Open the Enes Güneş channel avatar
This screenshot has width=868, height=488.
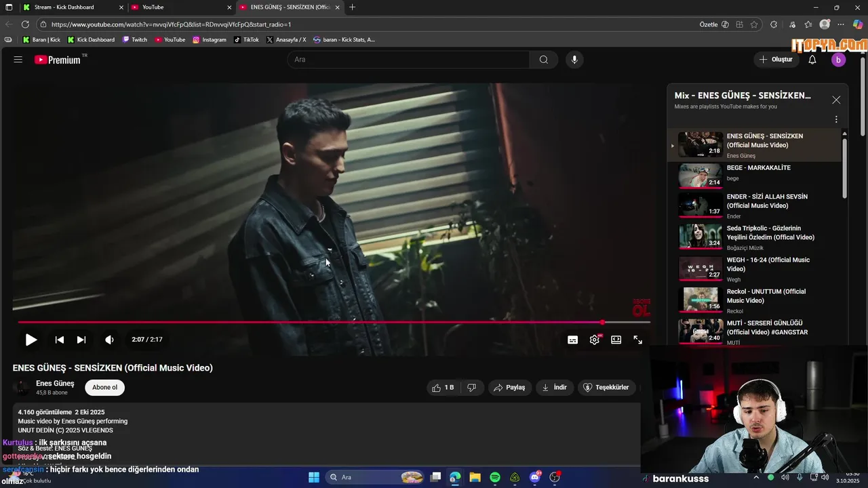[x=23, y=388]
